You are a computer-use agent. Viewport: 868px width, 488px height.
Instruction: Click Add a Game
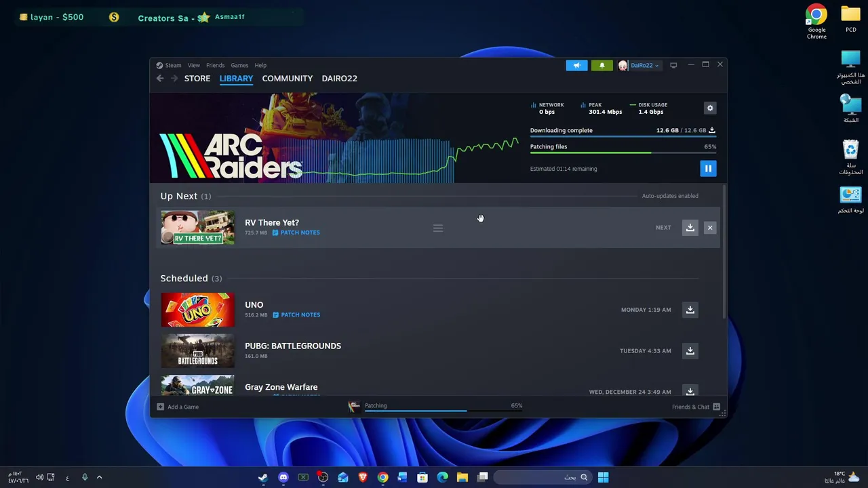pyautogui.click(x=178, y=407)
